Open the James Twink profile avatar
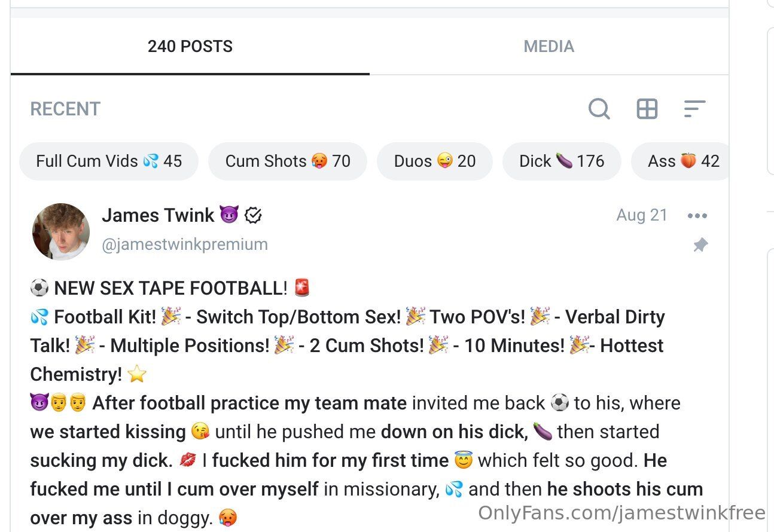Screen dimensions: 774x532 point(61,232)
